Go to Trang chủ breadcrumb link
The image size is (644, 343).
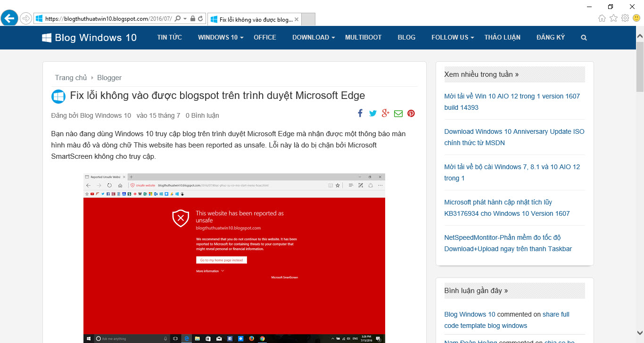[71, 78]
